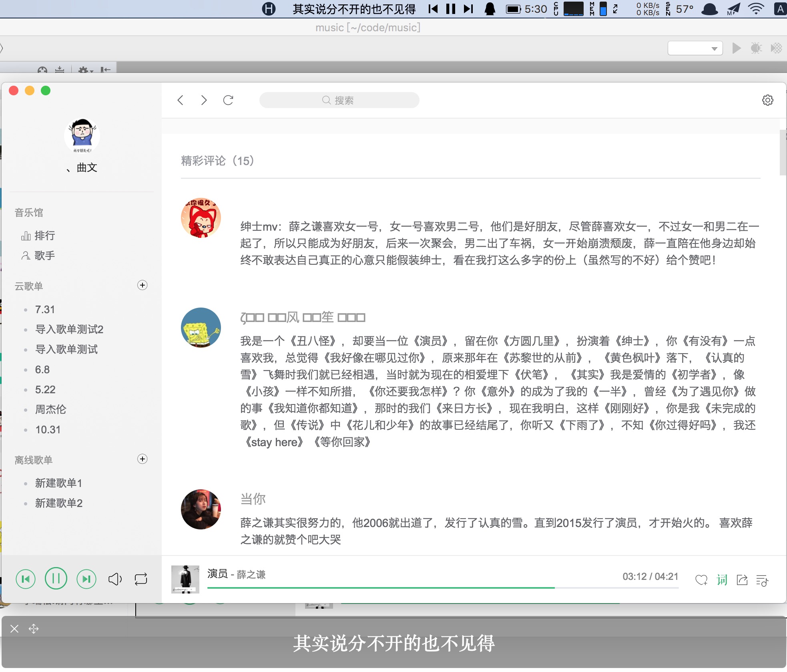Go back to previous page

pyautogui.click(x=181, y=100)
